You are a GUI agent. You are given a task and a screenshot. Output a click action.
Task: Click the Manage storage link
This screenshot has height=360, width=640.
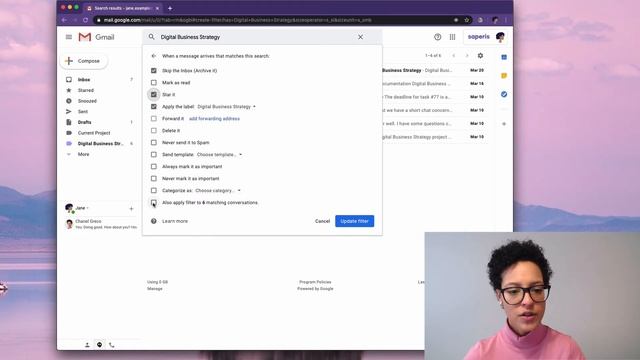[x=155, y=289]
